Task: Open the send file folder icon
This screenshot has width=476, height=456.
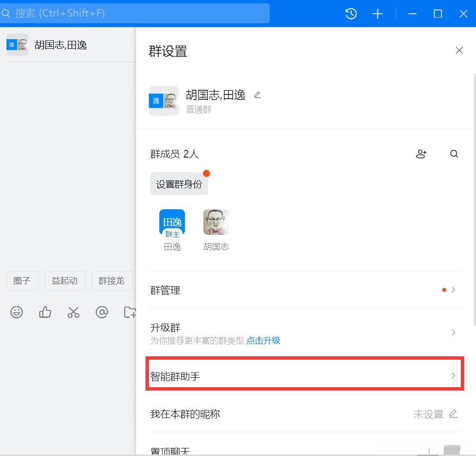Action: pyautogui.click(x=130, y=312)
